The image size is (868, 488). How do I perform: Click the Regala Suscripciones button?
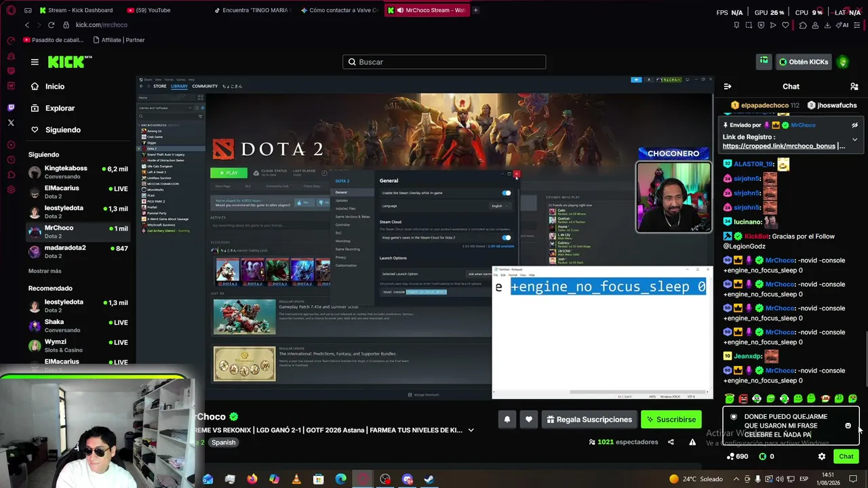[x=589, y=420]
